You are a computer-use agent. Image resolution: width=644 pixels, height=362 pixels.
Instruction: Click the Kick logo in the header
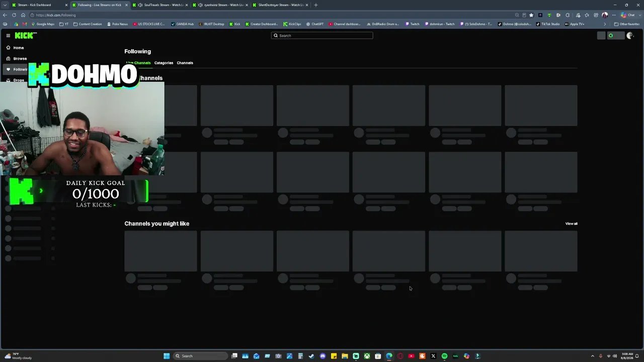coord(26,35)
